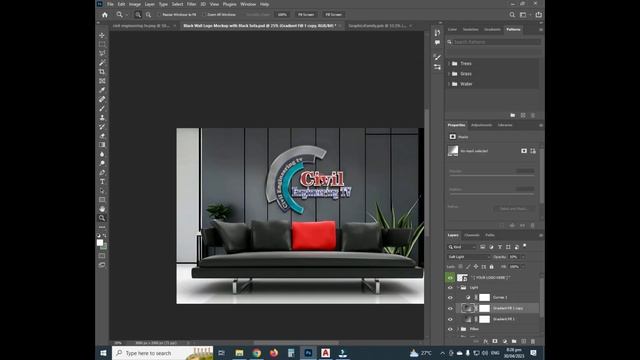
Task: Open the Image menu
Action: [x=135, y=4]
